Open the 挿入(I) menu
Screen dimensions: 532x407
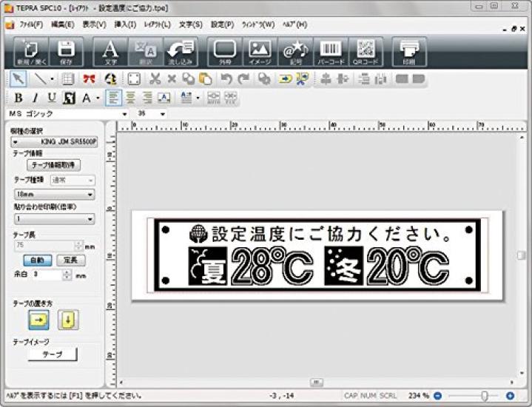pos(125,24)
